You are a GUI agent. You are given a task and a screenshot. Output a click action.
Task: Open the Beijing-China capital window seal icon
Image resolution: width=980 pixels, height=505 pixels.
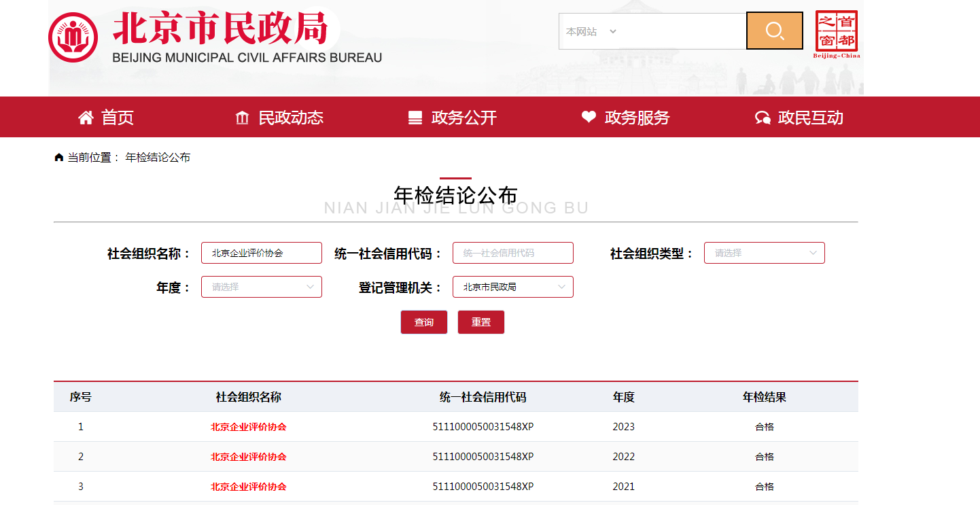pyautogui.click(x=837, y=34)
